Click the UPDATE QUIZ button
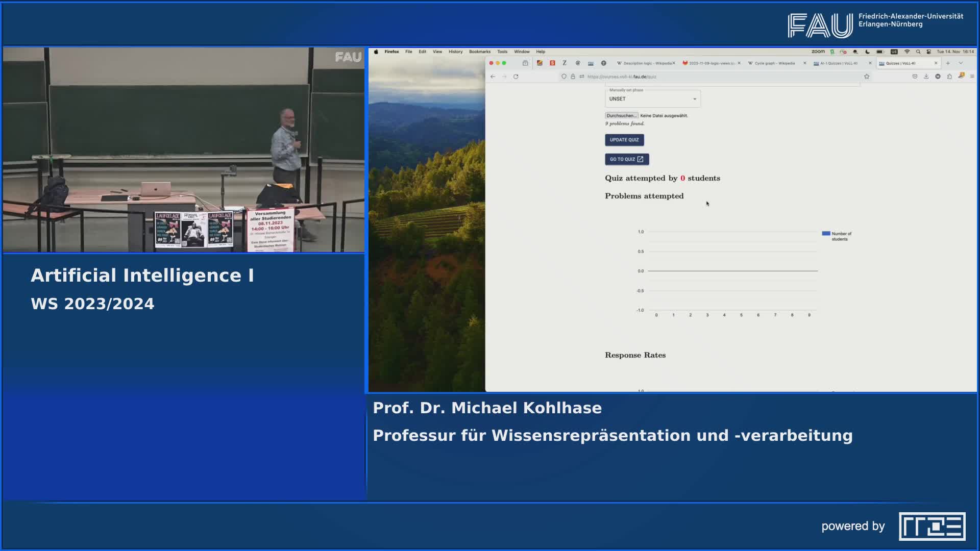 click(x=624, y=140)
